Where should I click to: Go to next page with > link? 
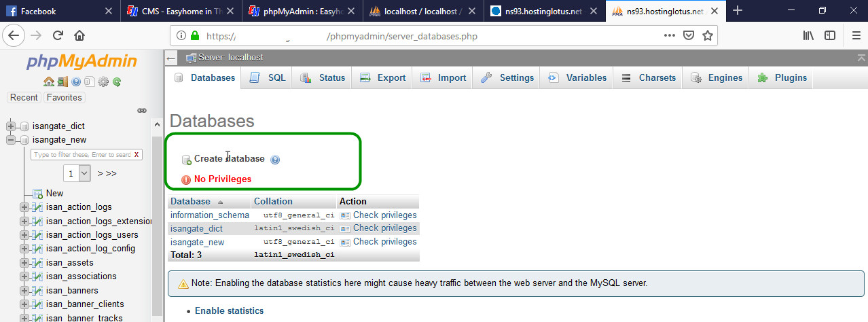pyautogui.click(x=101, y=174)
